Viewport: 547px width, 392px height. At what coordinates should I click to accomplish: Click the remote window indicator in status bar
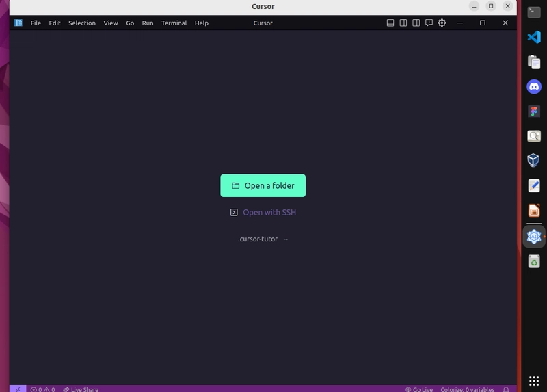pyautogui.click(x=18, y=389)
